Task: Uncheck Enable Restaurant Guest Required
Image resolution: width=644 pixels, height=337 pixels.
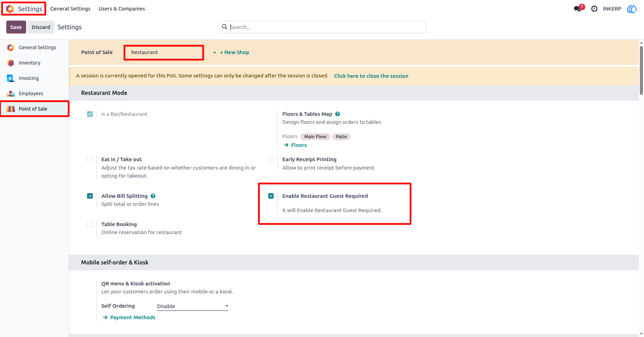Action: point(271,196)
